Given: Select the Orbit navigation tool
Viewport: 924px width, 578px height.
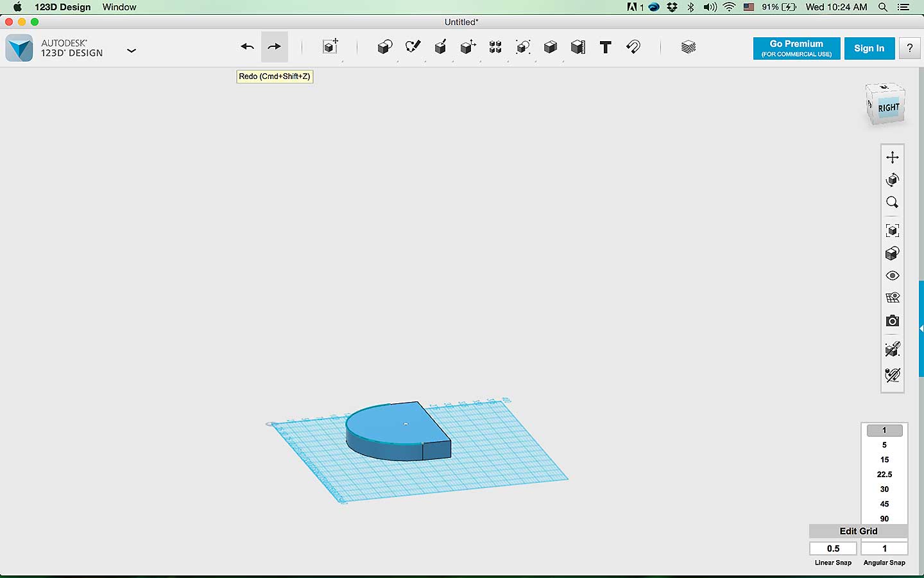Looking at the screenshot, I should click(x=893, y=180).
